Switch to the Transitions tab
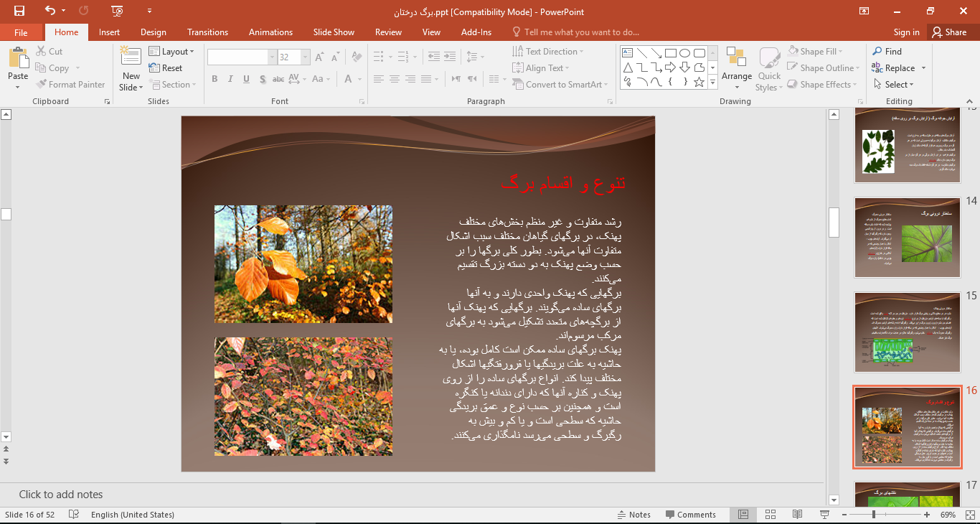 tap(208, 32)
